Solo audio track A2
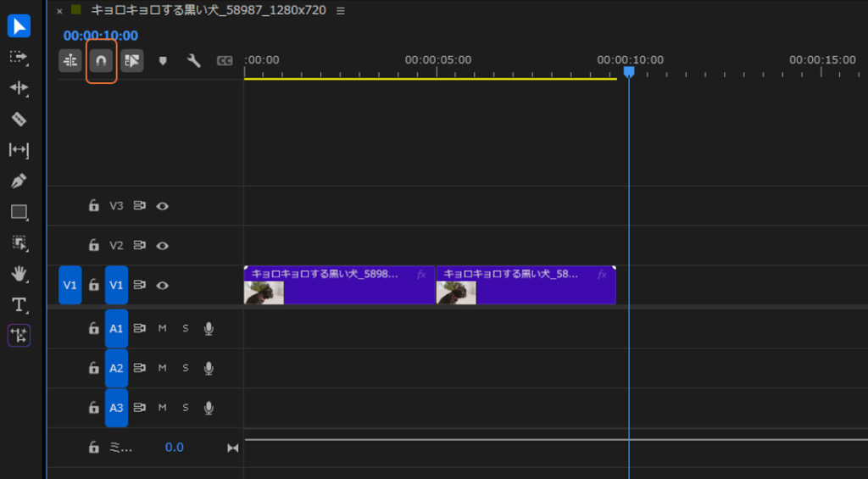868x479 pixels. (185, 369)
